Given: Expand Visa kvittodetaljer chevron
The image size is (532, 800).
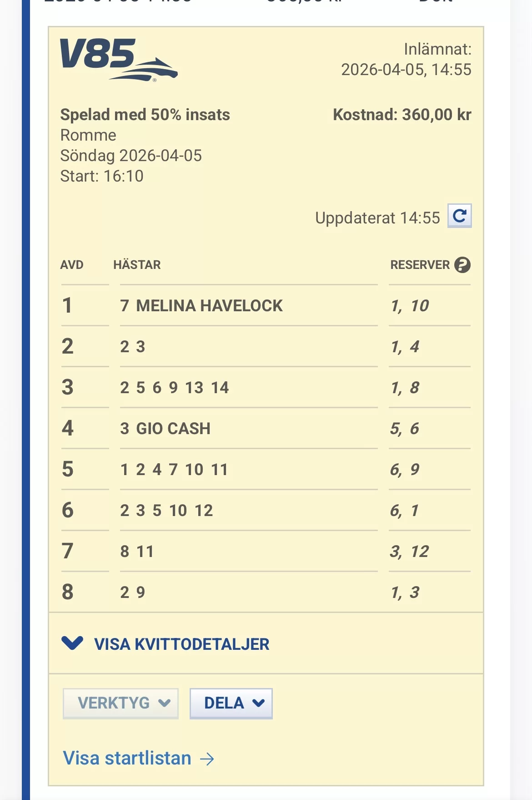Looking at the screenshot, I should (72, 643).
